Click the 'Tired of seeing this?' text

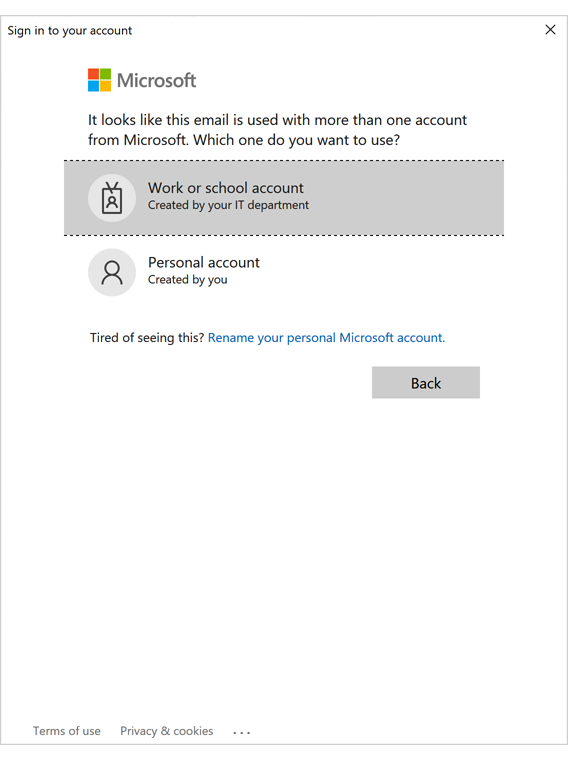click(x=147, y=337)
